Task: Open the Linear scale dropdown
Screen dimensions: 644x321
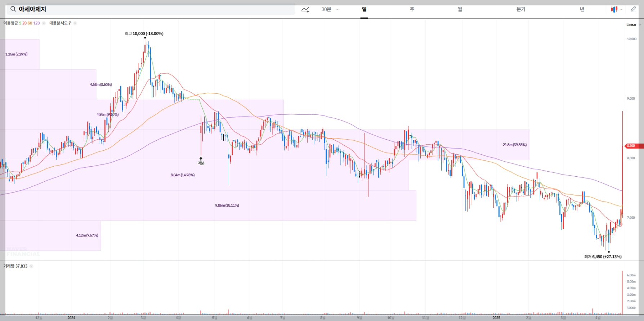Action: click(x=634, y=25)
